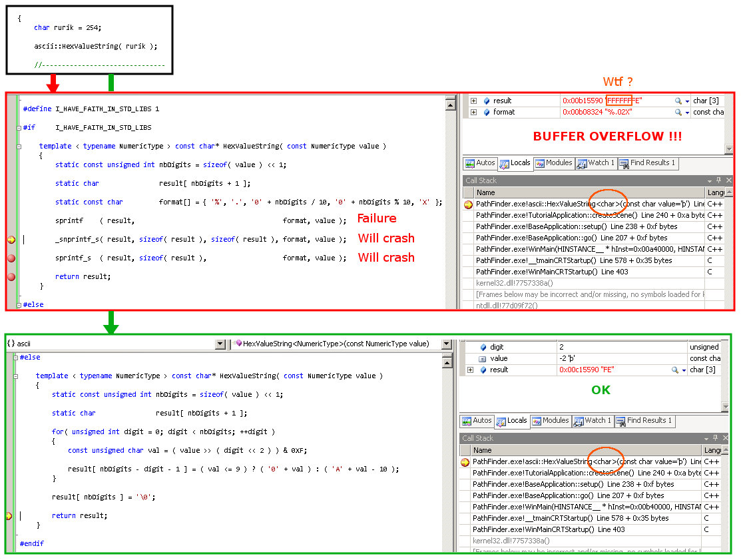Select WinMainCRTStartup() Line 403 in upper Call Stack
This screenshot has width=741, height=560.
pyautogui.click(x=589, y=272)
